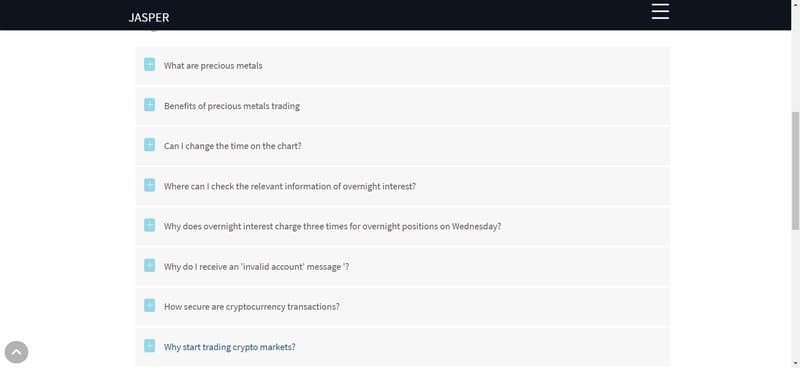This screenshot has height=368, width=800.
Task: Click plus icon beside Why start trading crypto markets
Action: pyautogui.click(x=149, y=346)
